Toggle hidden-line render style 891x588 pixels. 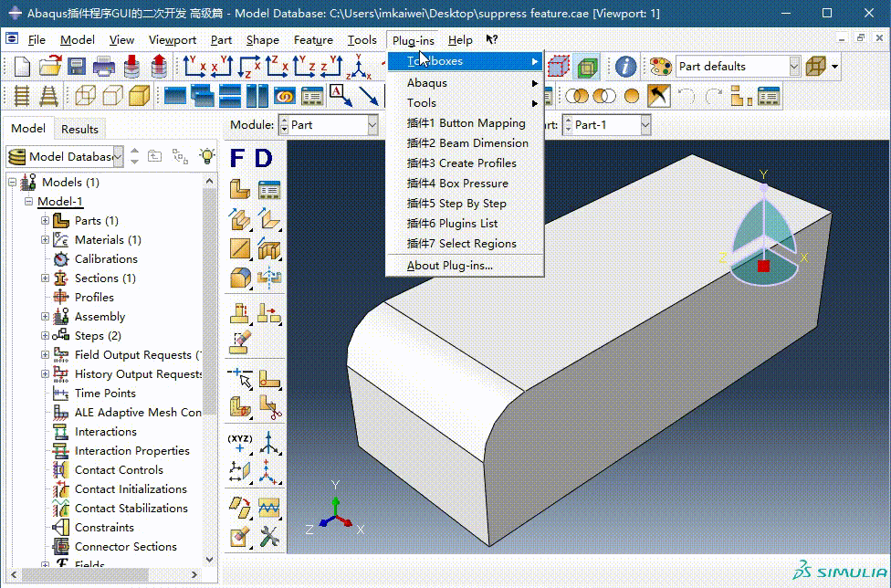111,94
